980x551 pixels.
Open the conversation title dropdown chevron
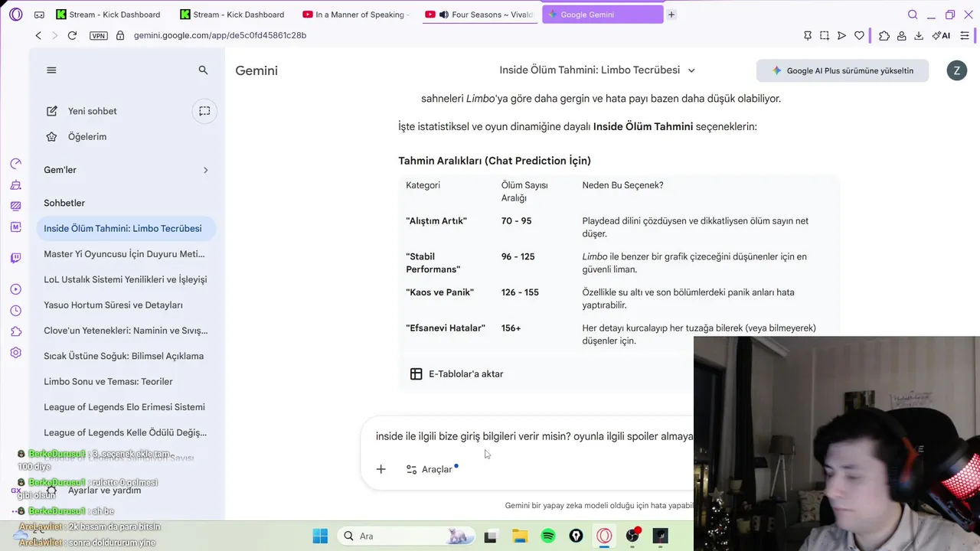691,70
